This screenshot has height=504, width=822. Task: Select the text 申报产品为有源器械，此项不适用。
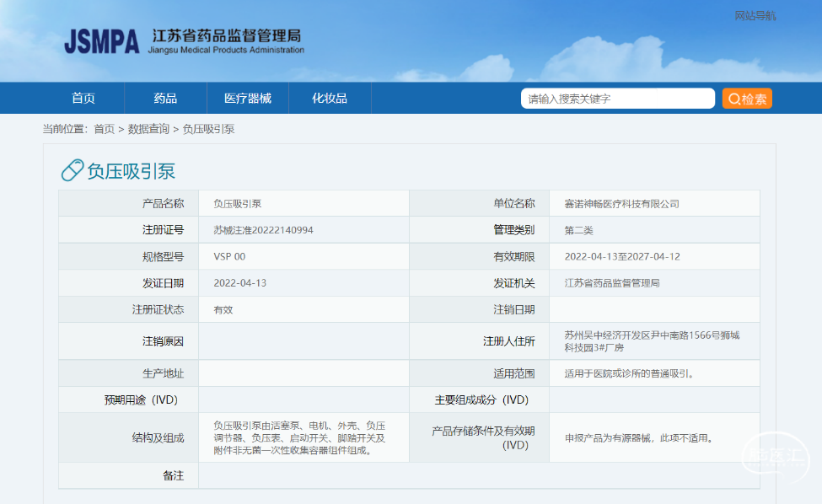[x=638, y=438]
